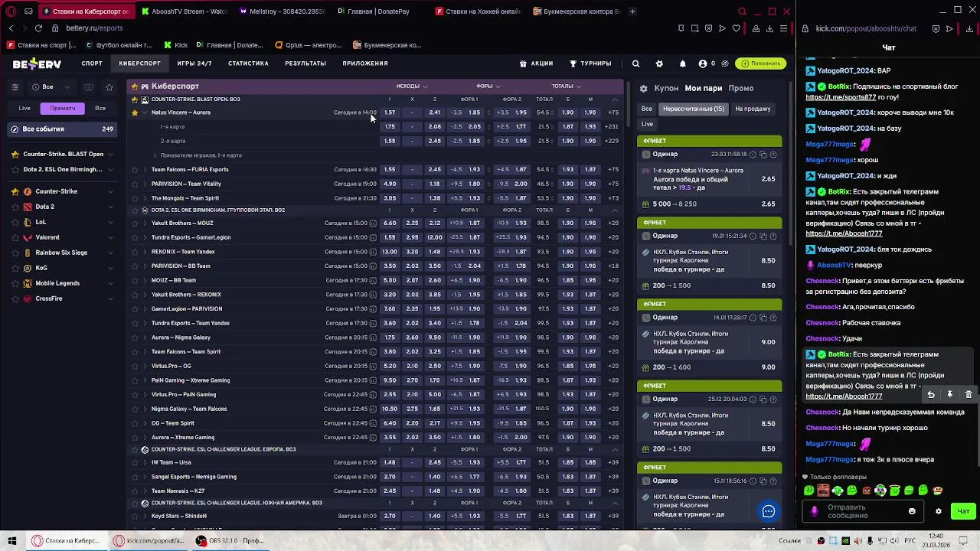Toggle favorite star on Киберспорт header

click(x=135, y=86)
